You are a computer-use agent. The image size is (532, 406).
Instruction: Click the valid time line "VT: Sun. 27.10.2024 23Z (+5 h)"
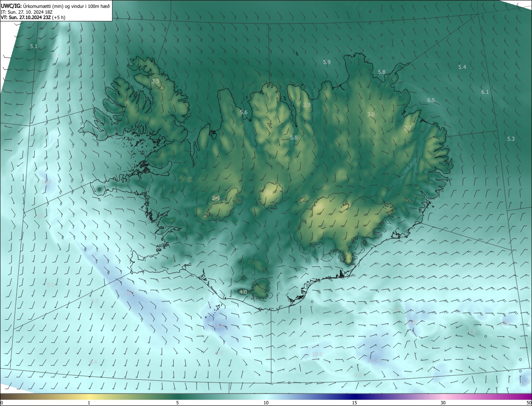[33, 17]
